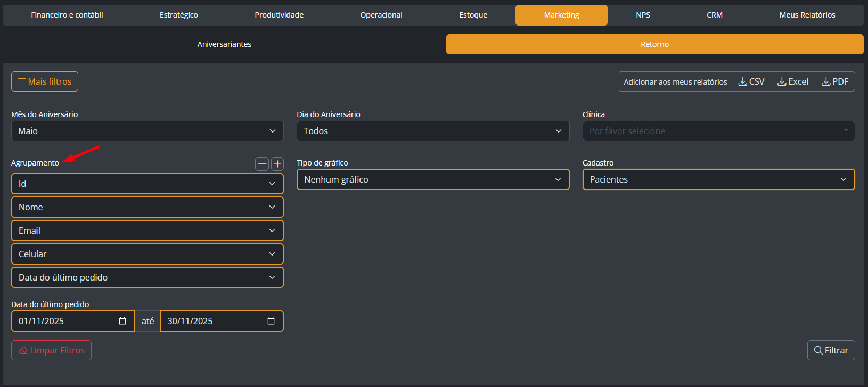This screenshot has height=387, width=868.
Task: Open the Clínica selection field
Action: tap(719, 131)
